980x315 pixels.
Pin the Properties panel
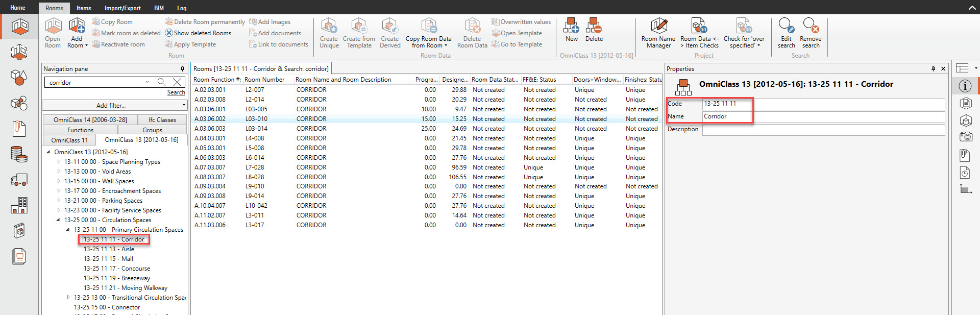(933, 69)
